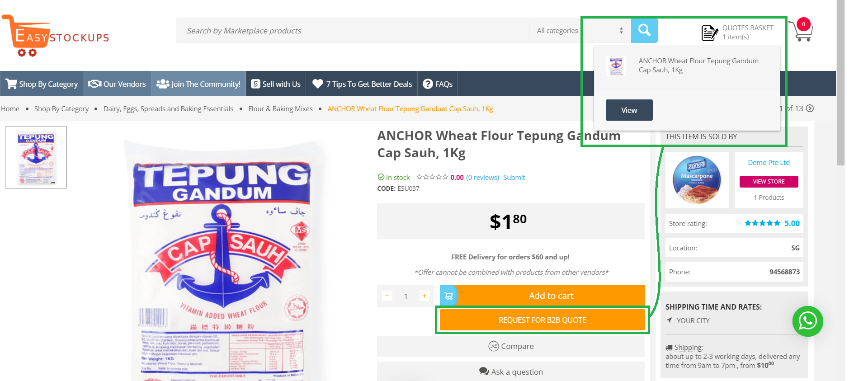Click next product arrow icon

(810, 108)
